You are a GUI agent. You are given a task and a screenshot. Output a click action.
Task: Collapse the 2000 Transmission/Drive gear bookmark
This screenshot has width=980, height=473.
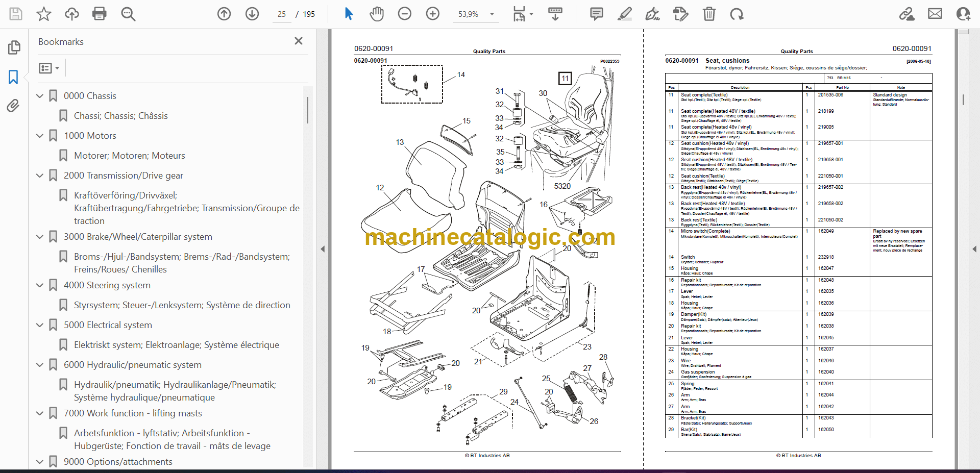pos(40,176)
